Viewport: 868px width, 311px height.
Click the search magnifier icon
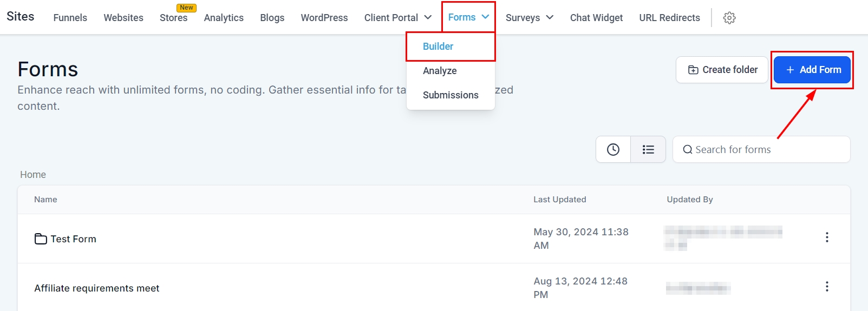point(688,150)
